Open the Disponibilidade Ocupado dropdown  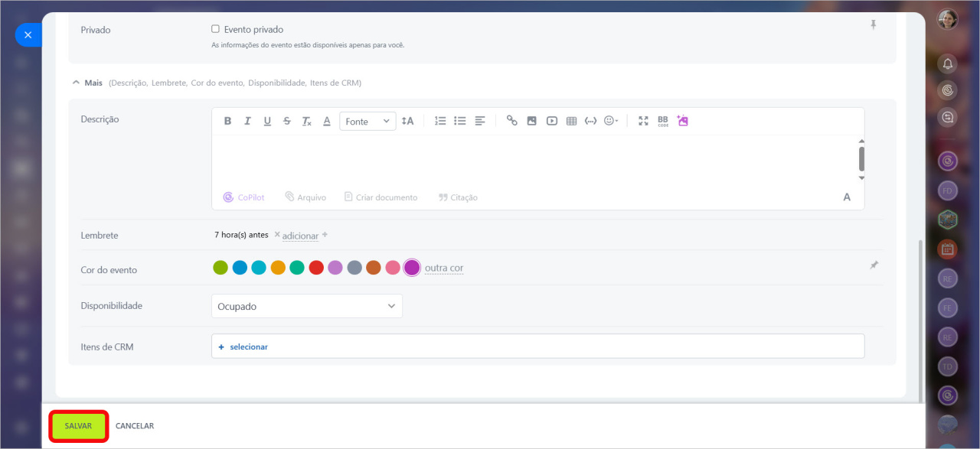307,306
